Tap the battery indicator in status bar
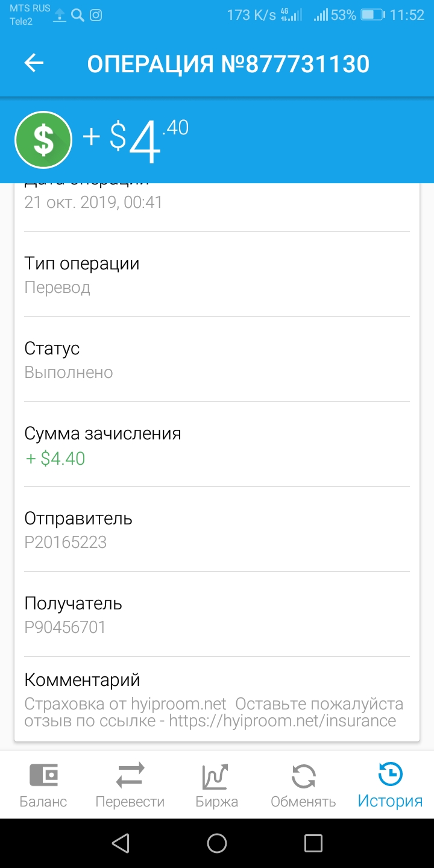The height and width of the screenshot is (868, 434). click(372, 15)
